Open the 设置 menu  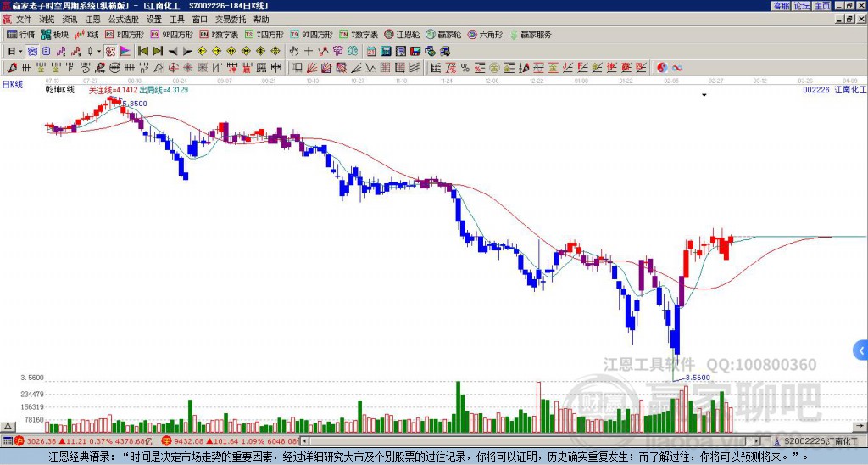pos(154,20)
